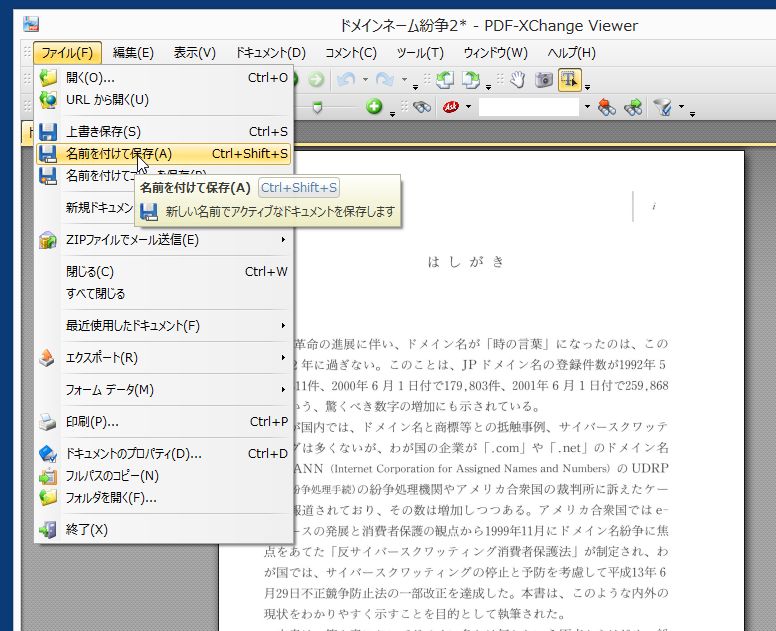
Task: Open the 編集(E) menu
Action: click(133, 52)
